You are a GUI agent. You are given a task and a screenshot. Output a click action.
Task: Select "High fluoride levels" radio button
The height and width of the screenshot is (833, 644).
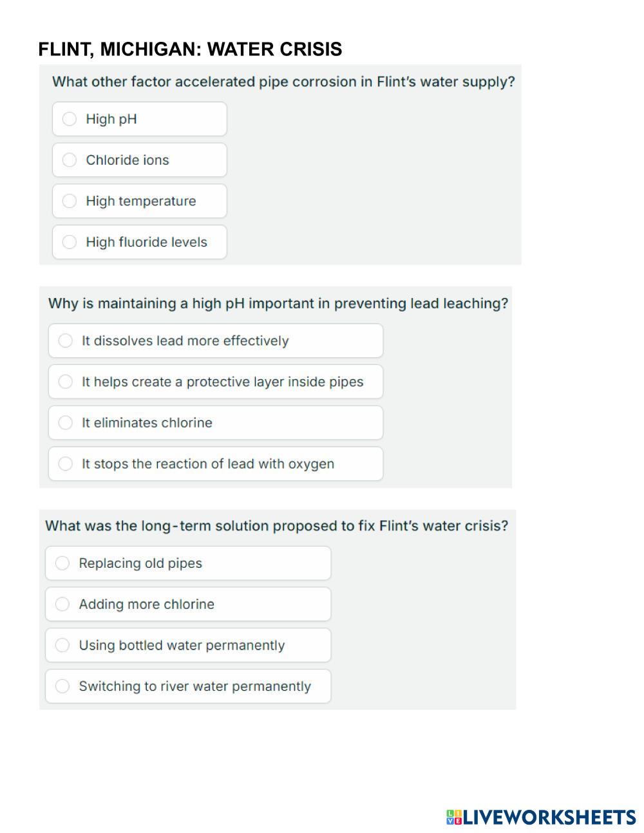pos(70,242)
